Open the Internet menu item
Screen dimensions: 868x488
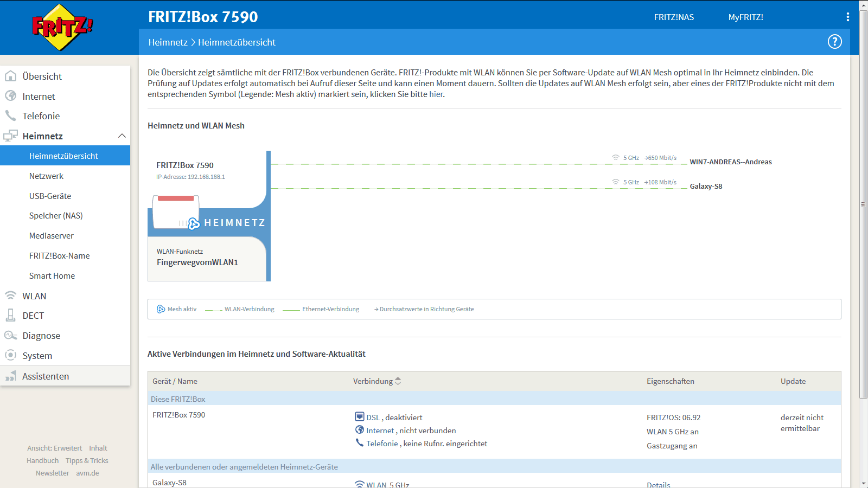[x=39, y=97]
